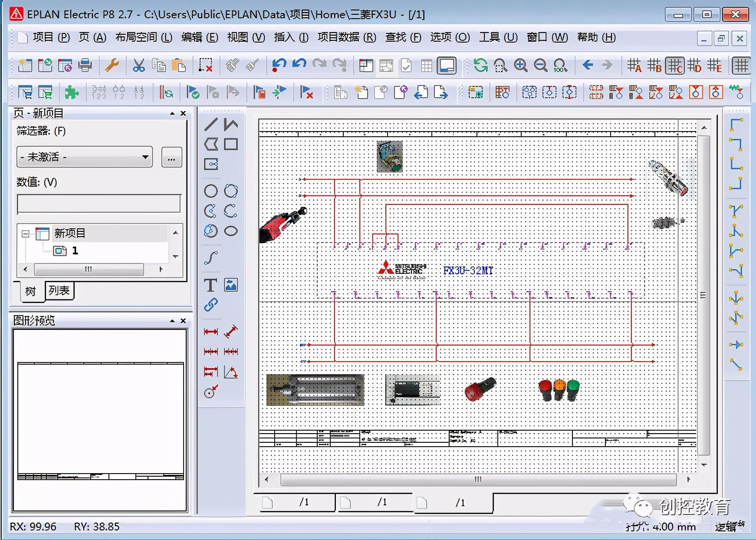Select the Ellipse drawing tool
The height and width of the screenshot is (540, 756).
pos(231,231)
